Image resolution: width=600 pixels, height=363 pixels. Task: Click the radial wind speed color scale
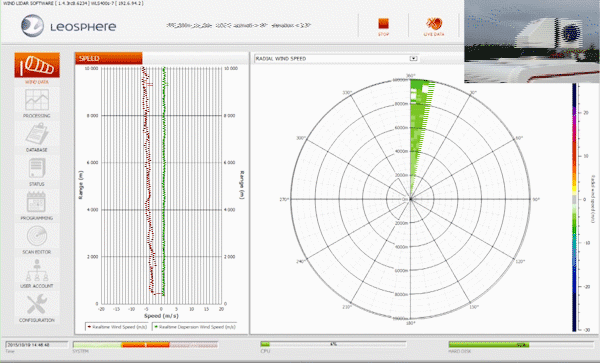click(x=574, y=207)
